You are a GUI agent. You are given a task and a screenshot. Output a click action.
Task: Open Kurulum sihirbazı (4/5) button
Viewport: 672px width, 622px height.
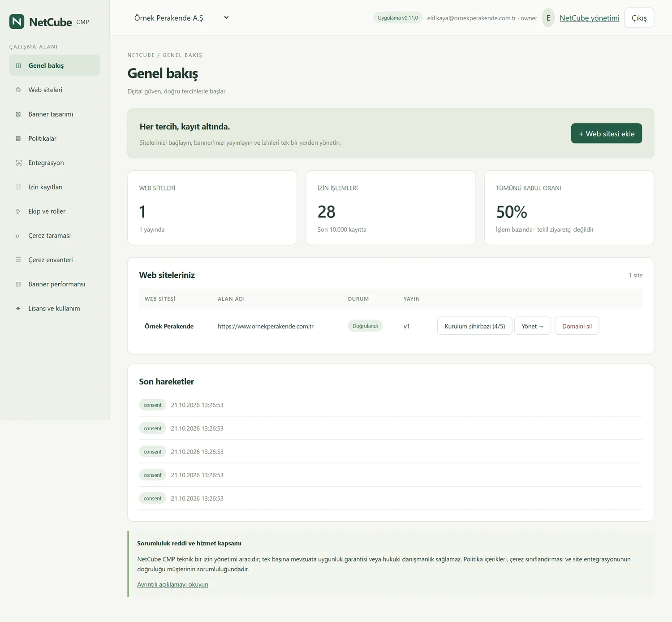pos(475,326)
